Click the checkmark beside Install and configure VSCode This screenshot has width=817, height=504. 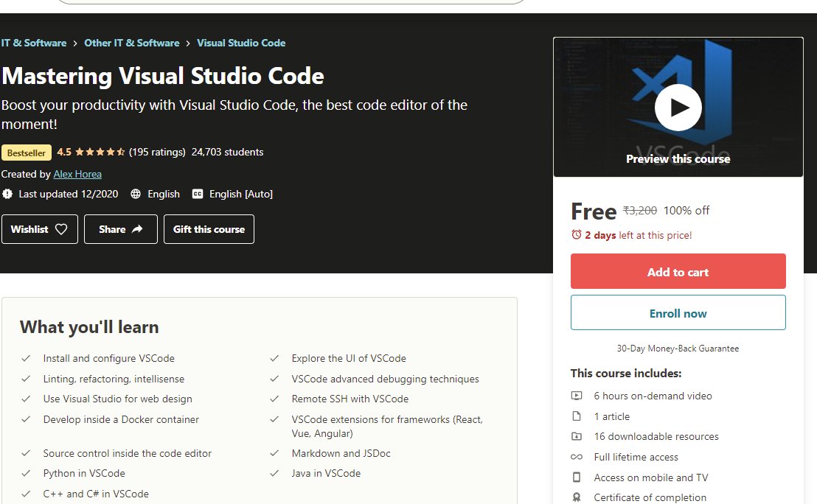(26, 358)
